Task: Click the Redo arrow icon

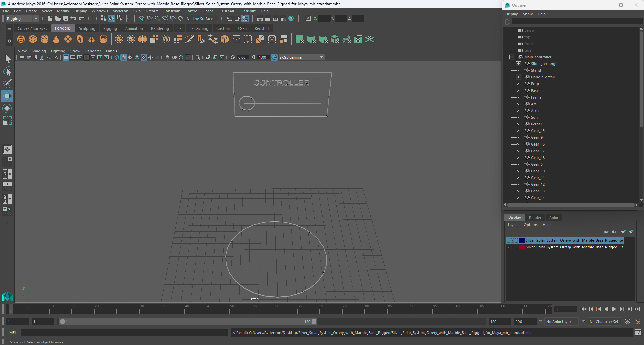Action: [x=81, y=19]
